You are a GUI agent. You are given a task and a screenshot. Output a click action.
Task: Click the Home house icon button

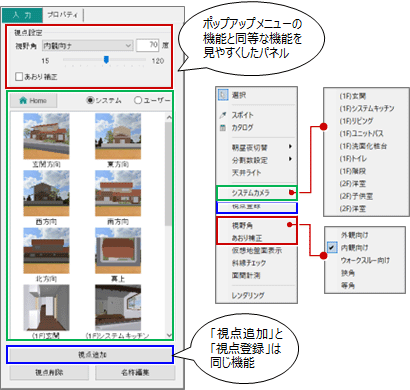coord(33,101)
